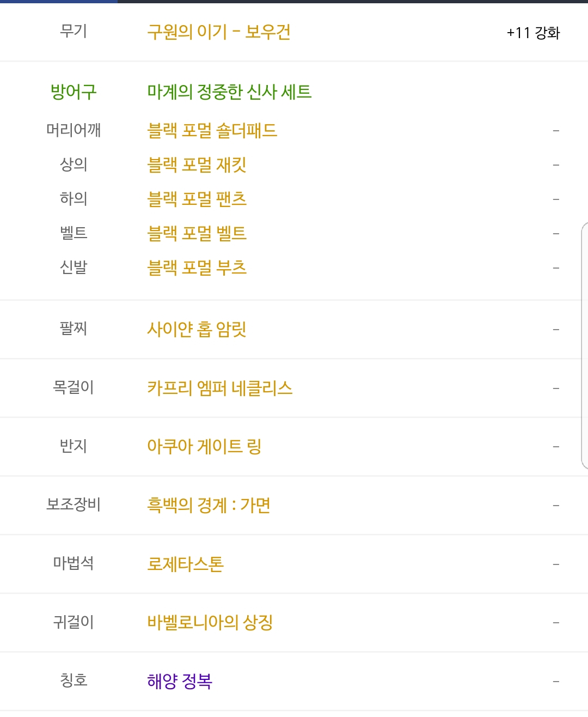The width and height of the screenshot is (588, 717).
Task: Select the 블랙 포멀 재킷 top item
Action: [x=197, y=165]
